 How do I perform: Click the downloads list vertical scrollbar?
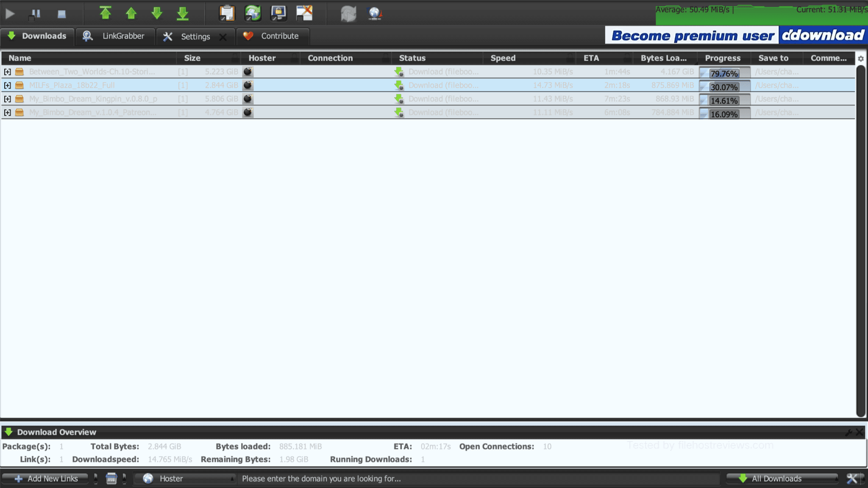(861, 241)
